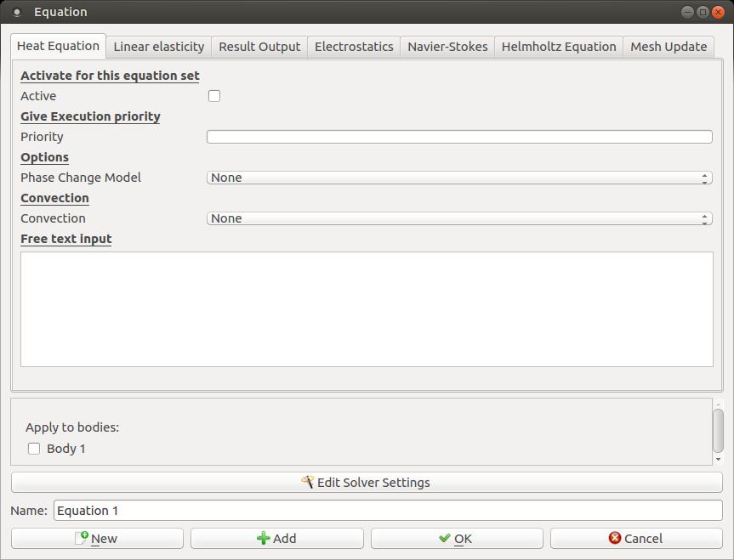The height and width of the screenshot is (560, 734).
Task: Close the Equation window
Action: (x=718, y=12)
